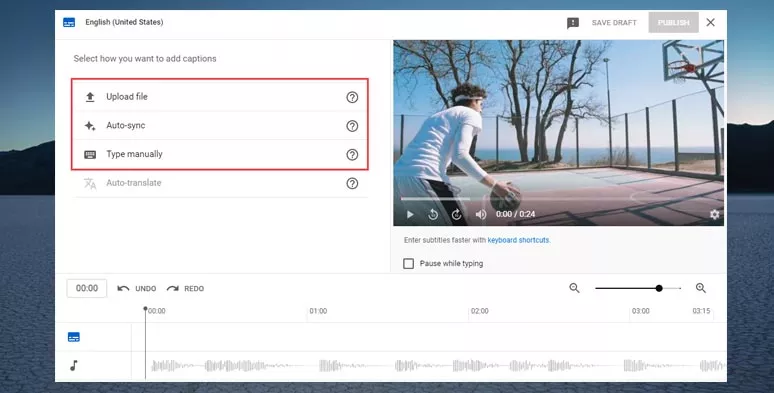
Task: Open video player settings gear
Action: (x=714, y=214)
